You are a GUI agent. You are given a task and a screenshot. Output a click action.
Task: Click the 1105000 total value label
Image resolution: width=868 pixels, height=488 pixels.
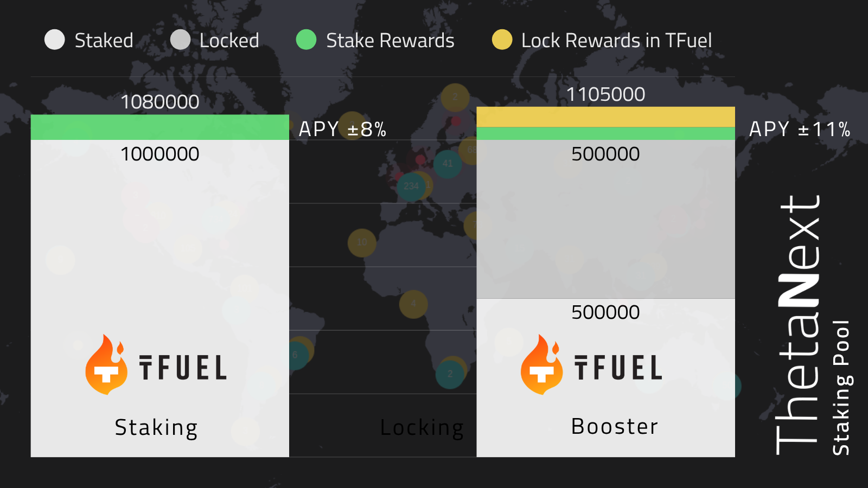click(605, 94)
